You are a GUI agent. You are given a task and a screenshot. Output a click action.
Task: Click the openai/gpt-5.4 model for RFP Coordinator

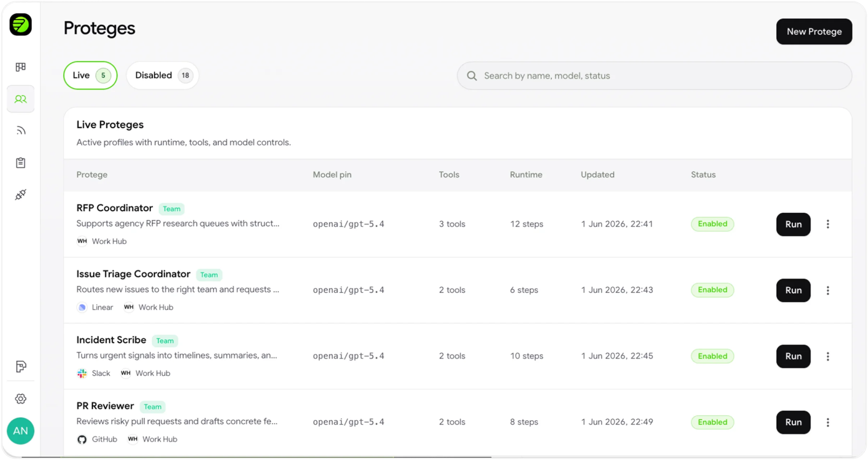(x=348, y=224)
